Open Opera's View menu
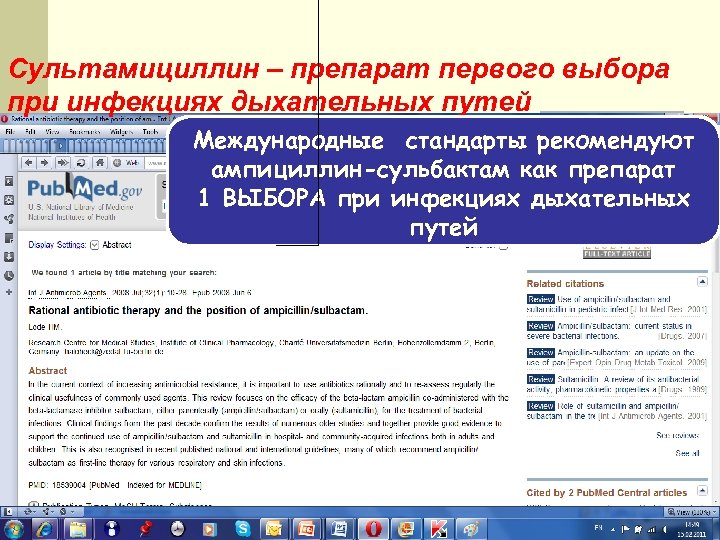 [52, 131]
